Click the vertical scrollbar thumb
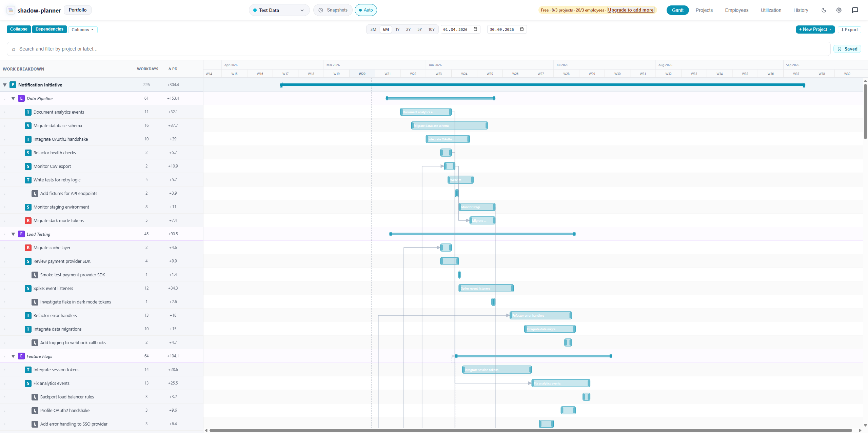The image size is (868, 433). pos(865,112)
